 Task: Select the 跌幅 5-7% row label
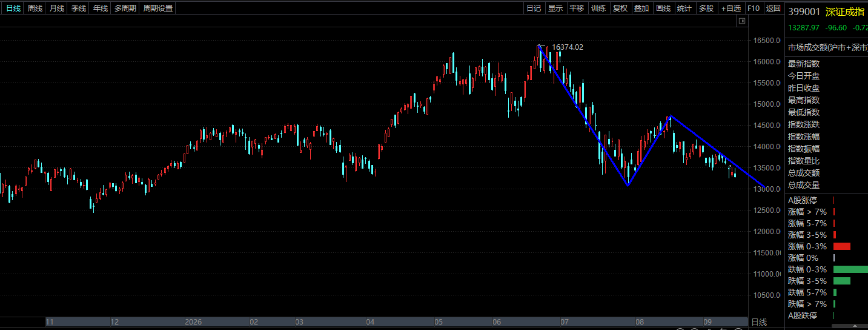pyautogui.click(x=807, y=292)
